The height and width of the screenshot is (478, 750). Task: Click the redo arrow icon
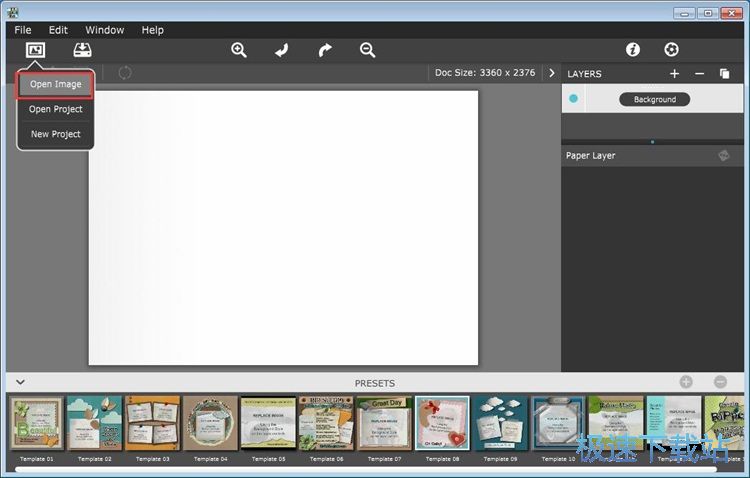(324, 50)
